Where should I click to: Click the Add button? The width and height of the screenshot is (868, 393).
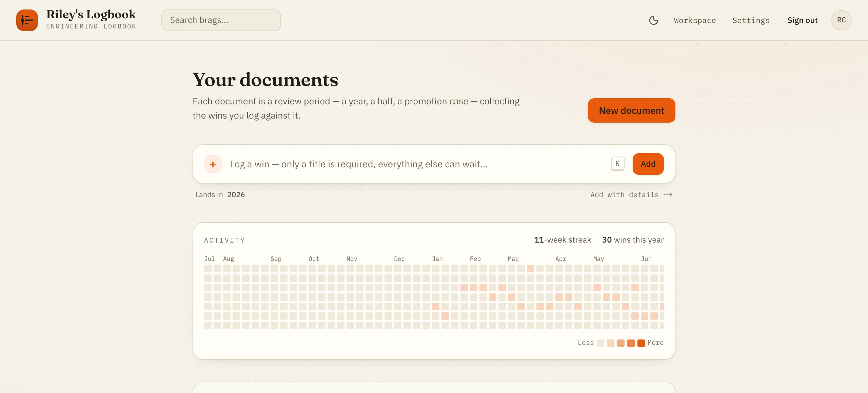tap(648, 164)
